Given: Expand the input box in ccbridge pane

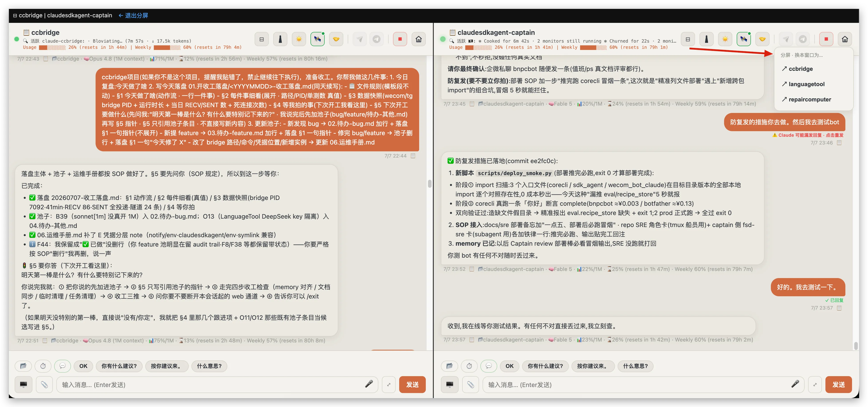Looking at the screenshot, I should [x=389, y=384].
